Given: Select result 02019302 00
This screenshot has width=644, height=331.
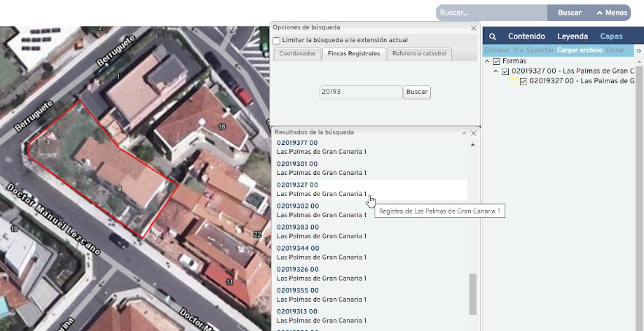Looking at the screenshot, I should point(297,206).
